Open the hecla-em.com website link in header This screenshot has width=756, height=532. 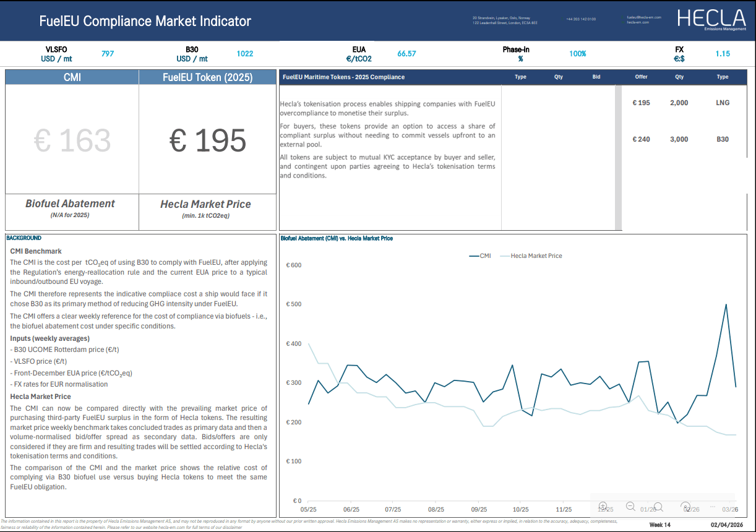[x=638, y=22]
